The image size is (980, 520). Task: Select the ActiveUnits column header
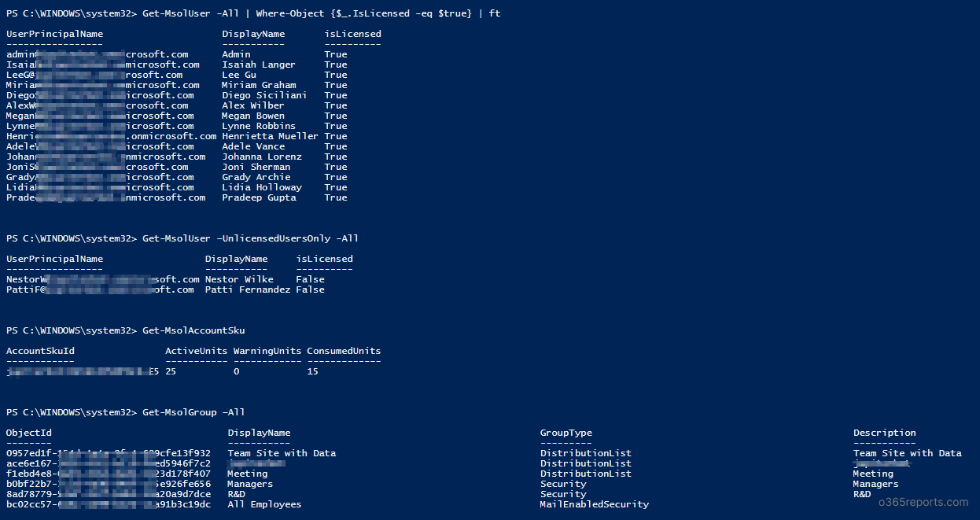coord(196,351)
